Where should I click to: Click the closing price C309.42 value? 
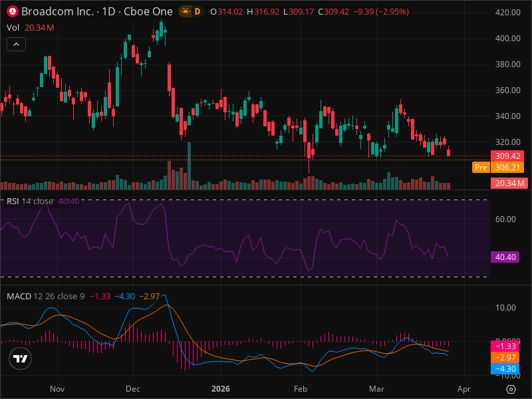pos(334,12)
